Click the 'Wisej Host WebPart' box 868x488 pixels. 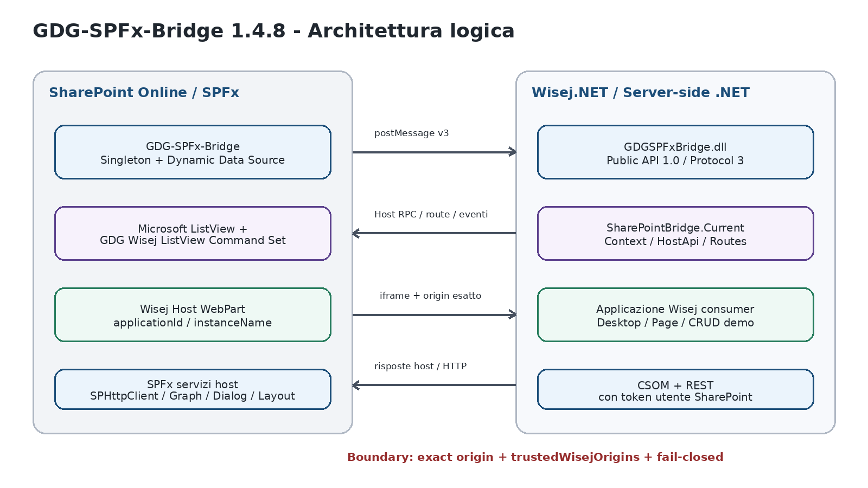[x=193, y=315]
